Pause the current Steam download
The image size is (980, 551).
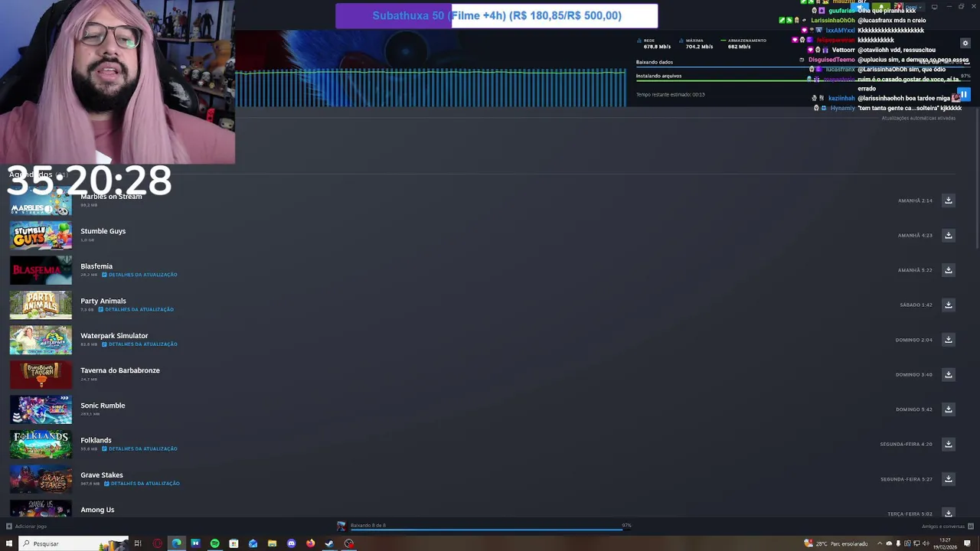point(964,95)
